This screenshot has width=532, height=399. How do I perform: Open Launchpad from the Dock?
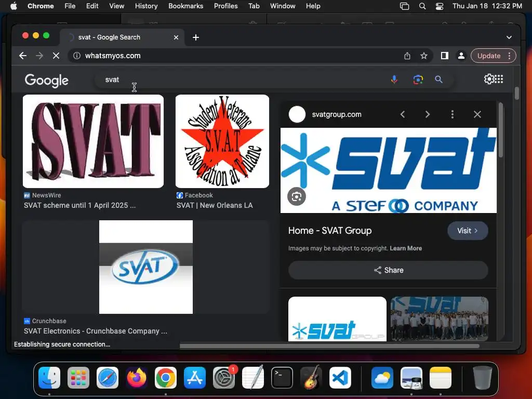[x=78, y=378]
